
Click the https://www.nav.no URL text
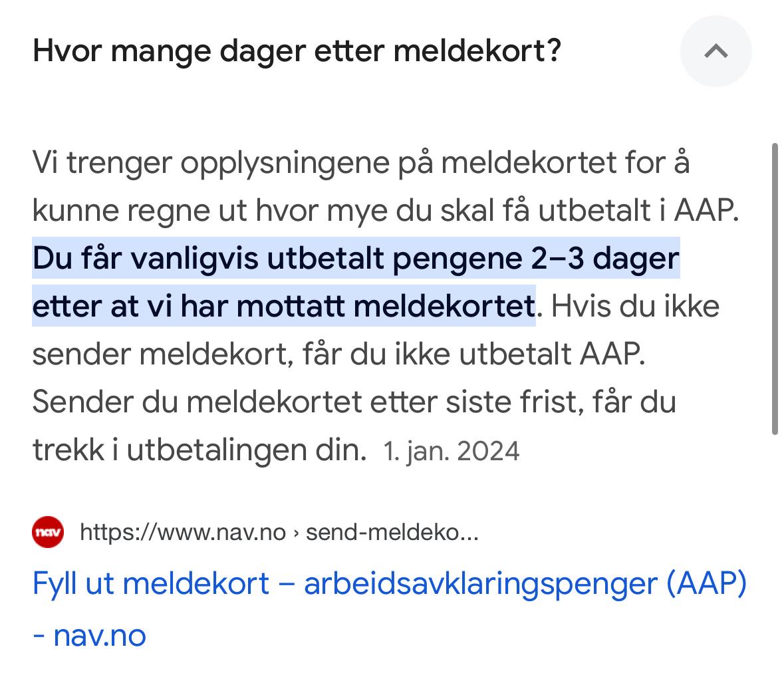[183, 533]
